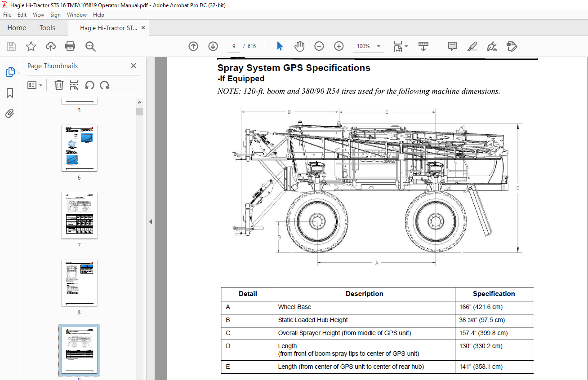Open thumbnails options dropdown menu
Image resolution: width=588 pixels, height=380 pixels.
35,85
